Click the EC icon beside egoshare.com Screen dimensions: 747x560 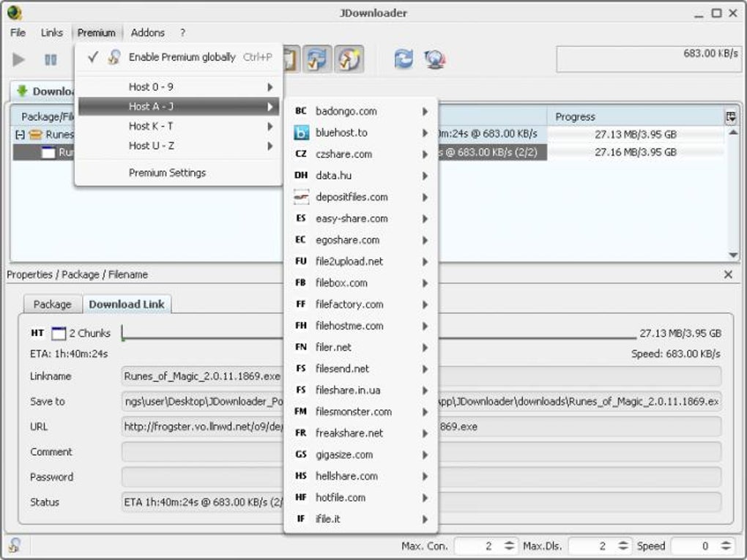(300, 240)
